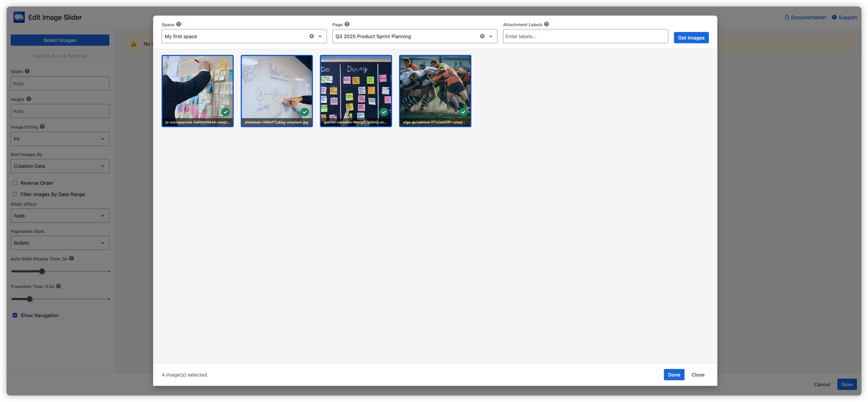This screenshot has width=868, height=402.
Task: Deselect the rugby image via its green checkmark
Action: [x=463, y=112]
